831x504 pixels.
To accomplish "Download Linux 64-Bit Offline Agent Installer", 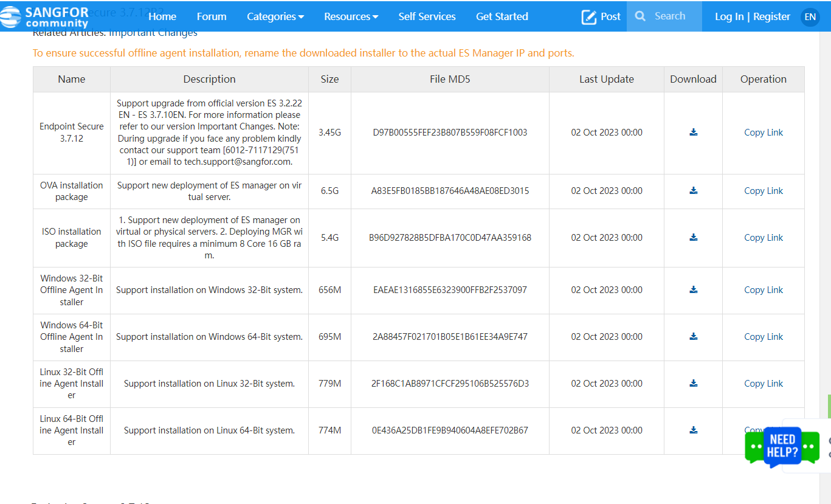I will [x=693, y=430].
